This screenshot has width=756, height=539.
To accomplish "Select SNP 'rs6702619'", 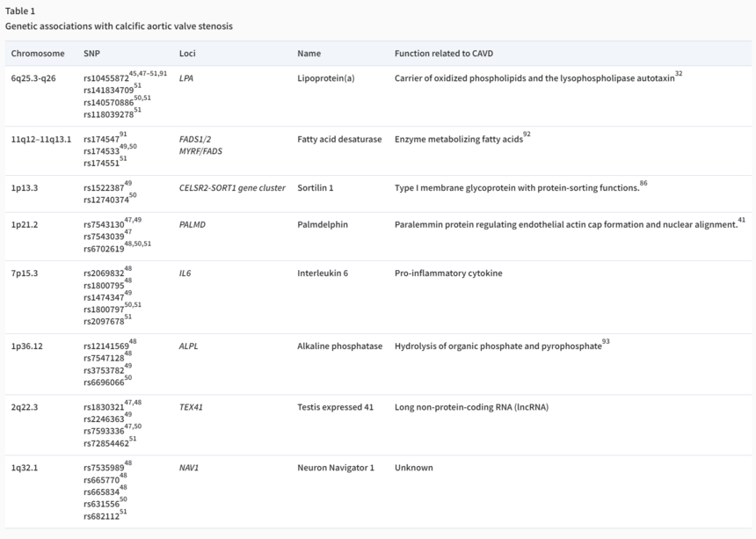I will coord(104,249).
